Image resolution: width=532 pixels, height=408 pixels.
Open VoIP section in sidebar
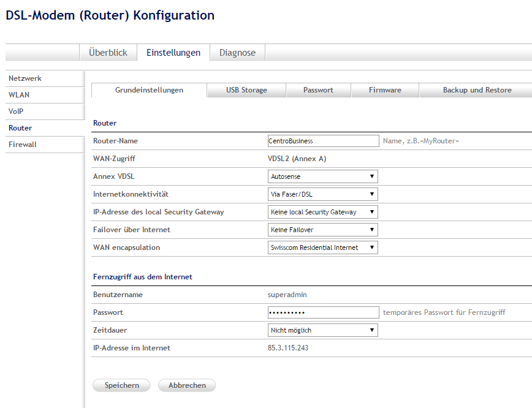[16, 111]
